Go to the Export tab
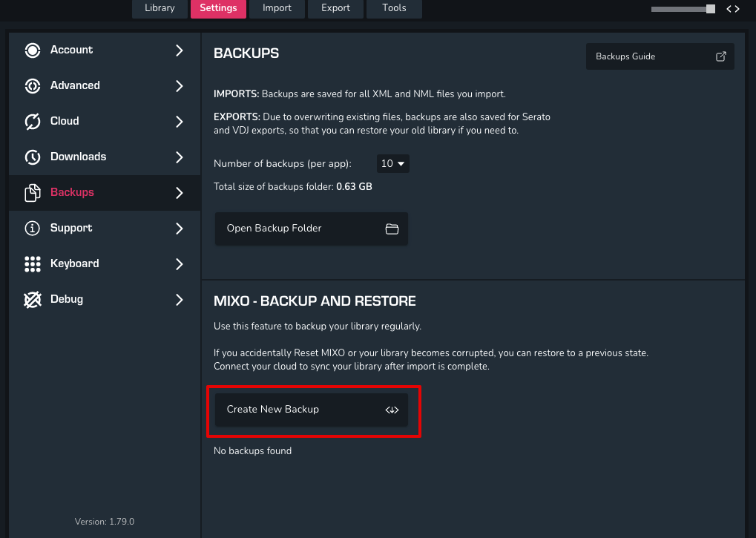 tap(335, 8)
